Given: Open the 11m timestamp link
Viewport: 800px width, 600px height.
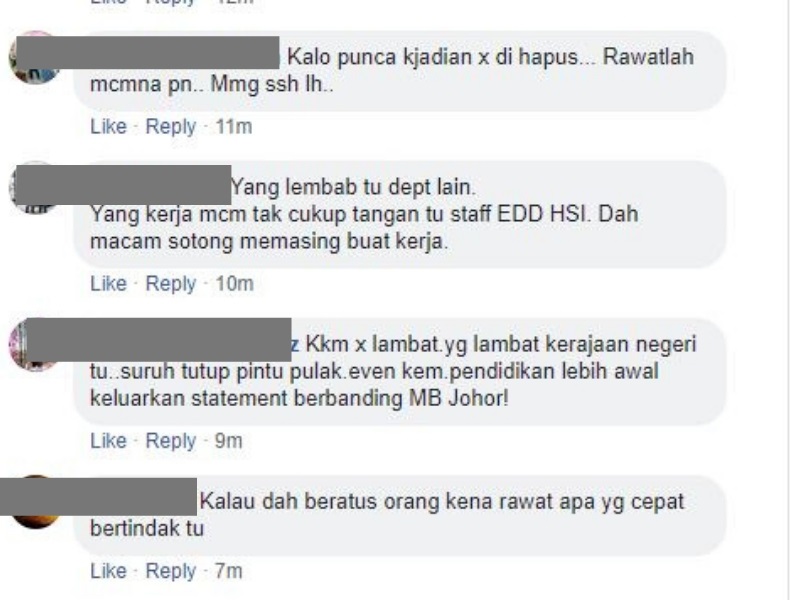Looking at the screenshot, I should click(x=234, y=126).
